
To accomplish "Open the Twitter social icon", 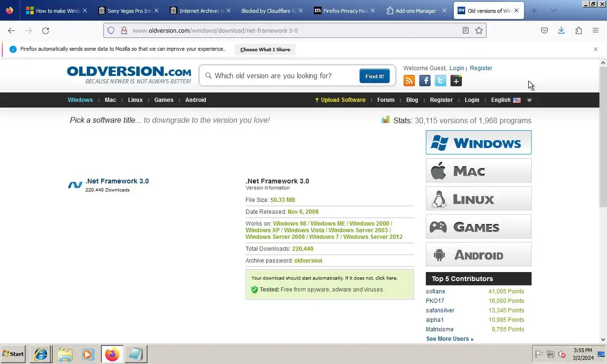I will [x=441, y=81].
